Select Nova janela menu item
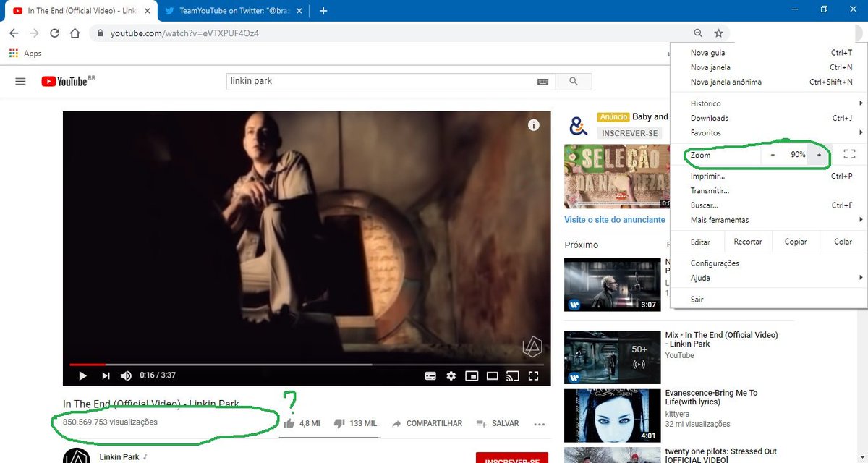Viewport: 868px width, 463px height. coord(770,67)
